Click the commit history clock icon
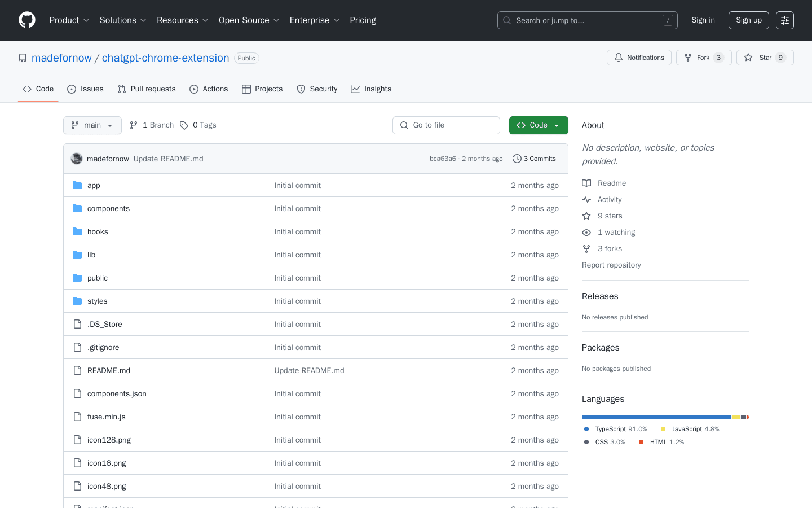Image resolution: width=812 pixels, height=508 pixels. (517, 159)
